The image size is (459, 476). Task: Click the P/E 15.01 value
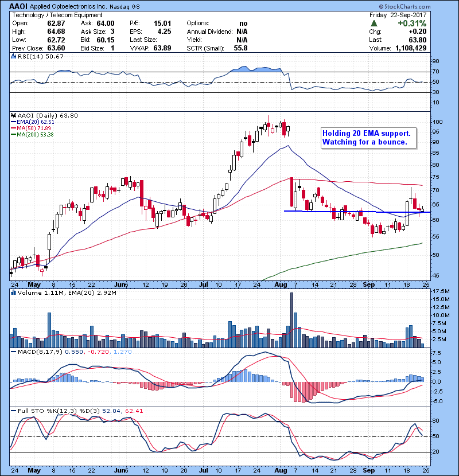coord(162,24)
